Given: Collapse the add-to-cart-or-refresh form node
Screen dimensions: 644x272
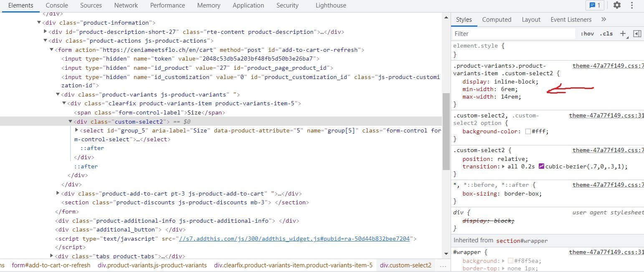Looking at the screenshot, I should 51,50.
